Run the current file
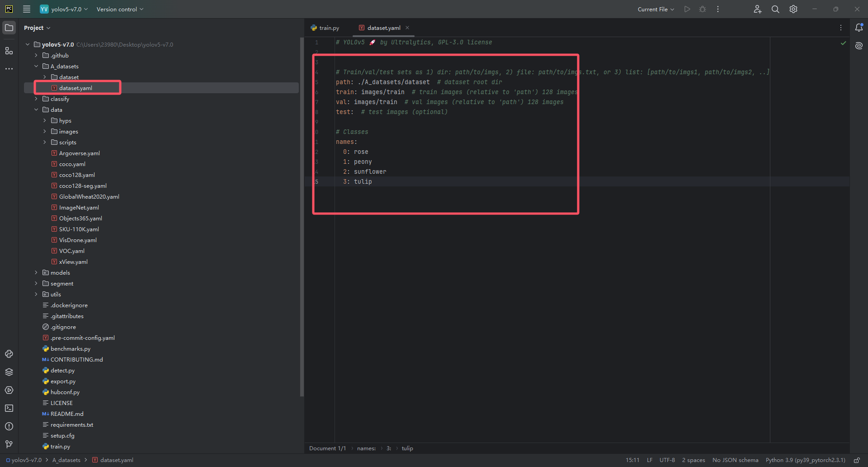This screenshot has width=868, height=467. point(687,9)
